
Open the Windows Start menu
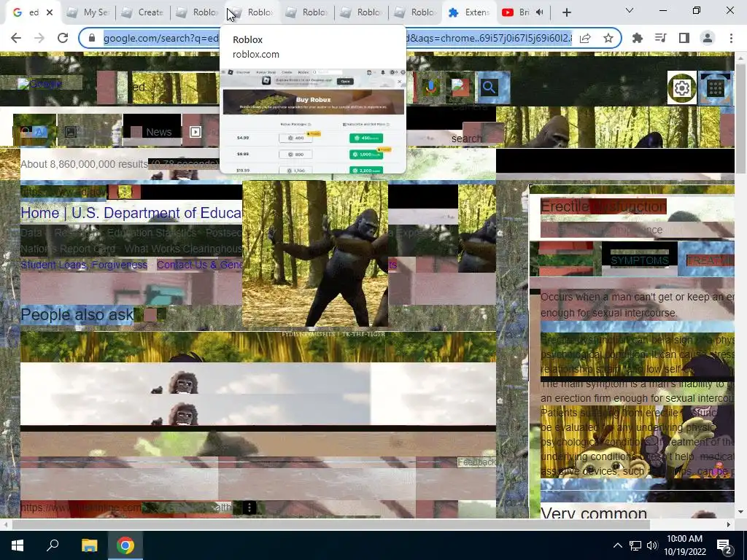tap(18, 545)
